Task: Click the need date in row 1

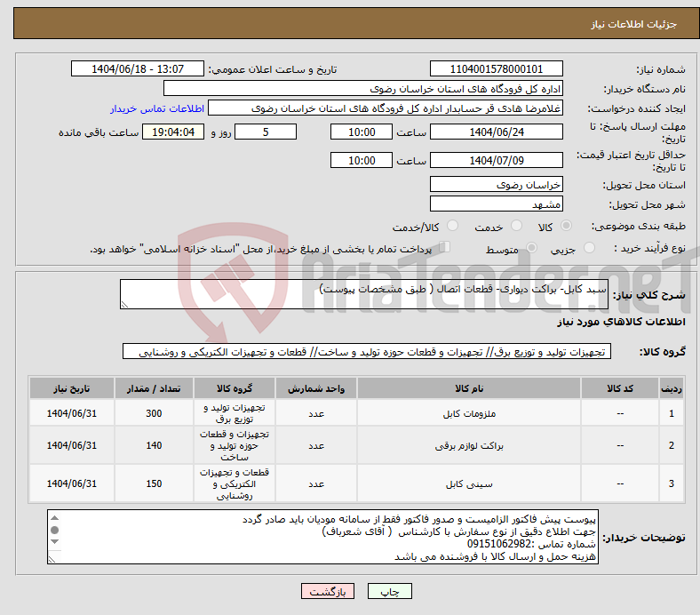Action: (72, 413)
